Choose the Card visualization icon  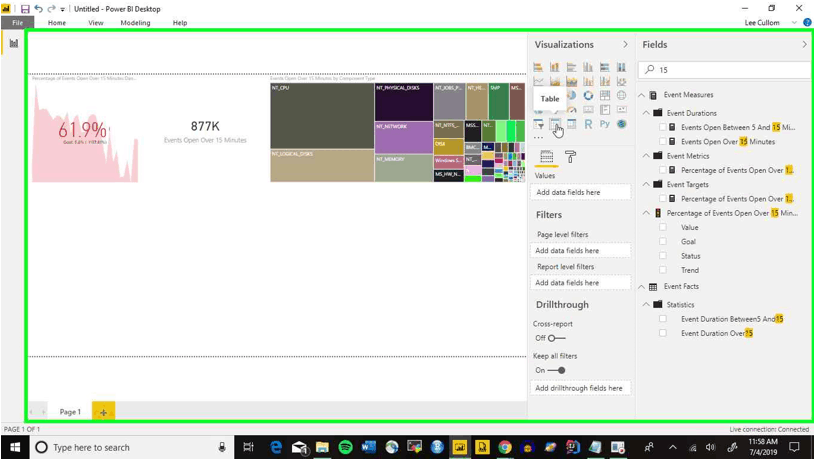588,109
